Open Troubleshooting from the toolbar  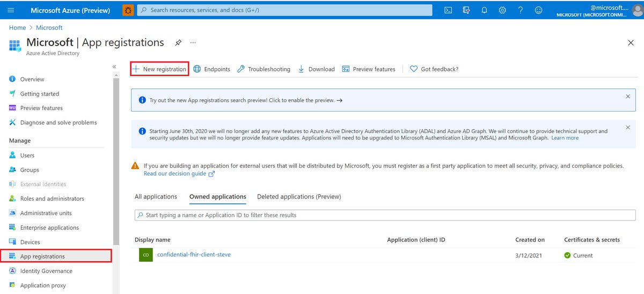264,69
